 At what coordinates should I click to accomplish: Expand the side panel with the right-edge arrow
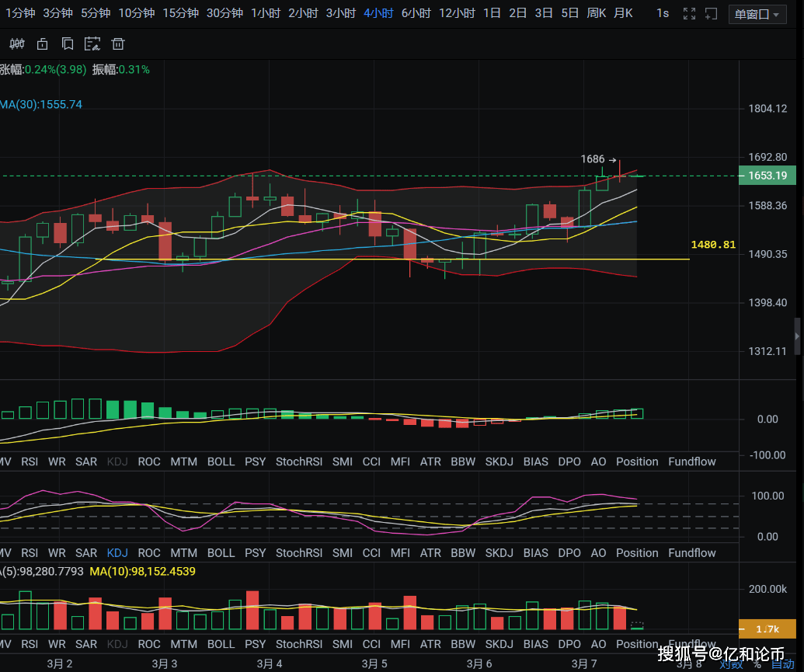tap(797, 336)
